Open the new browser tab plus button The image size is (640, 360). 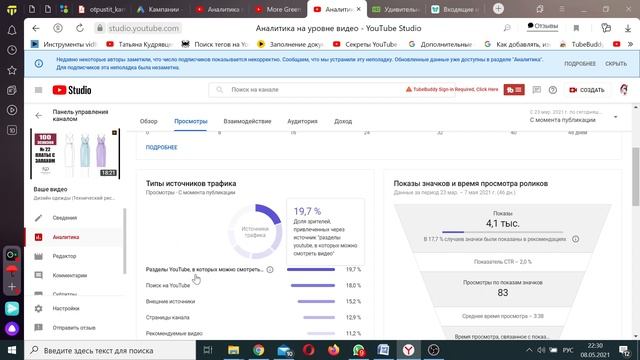[498, 9]
